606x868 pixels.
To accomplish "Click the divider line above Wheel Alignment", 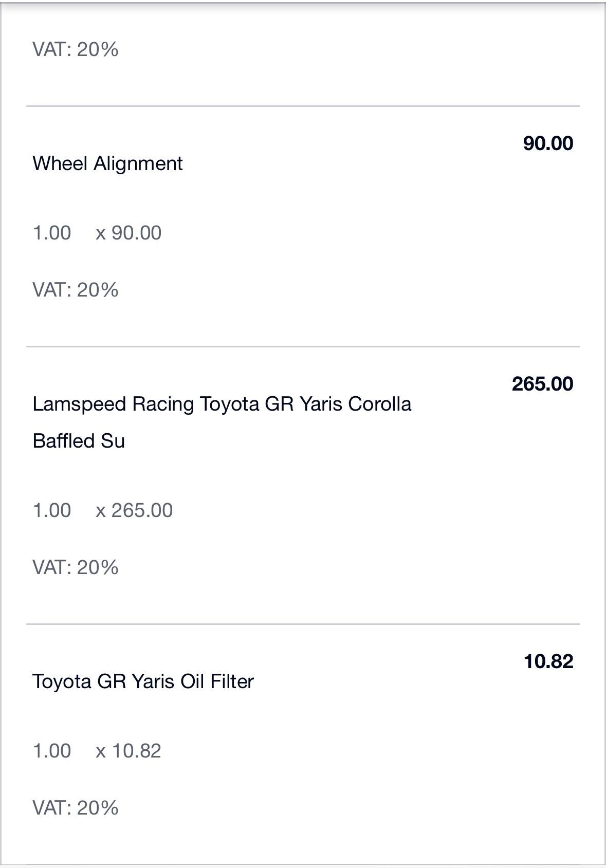I will [x=303, y=106].
